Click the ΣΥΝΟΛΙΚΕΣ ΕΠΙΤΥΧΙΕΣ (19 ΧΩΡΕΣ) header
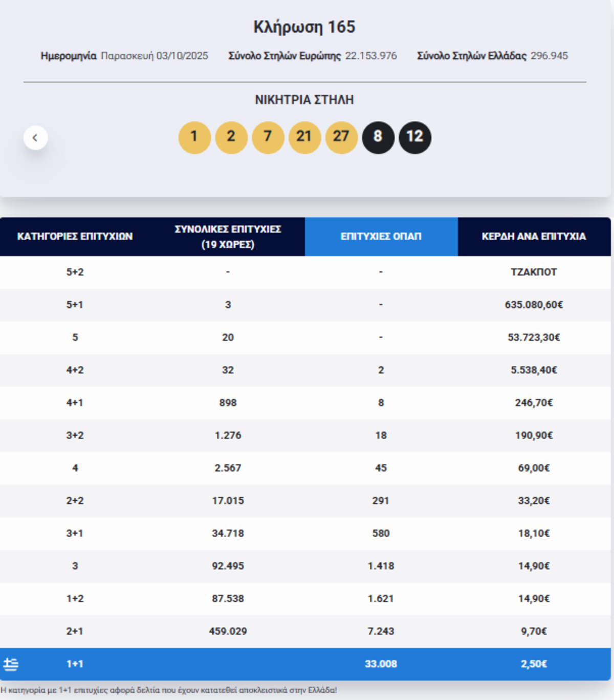 tap(228, 237)
